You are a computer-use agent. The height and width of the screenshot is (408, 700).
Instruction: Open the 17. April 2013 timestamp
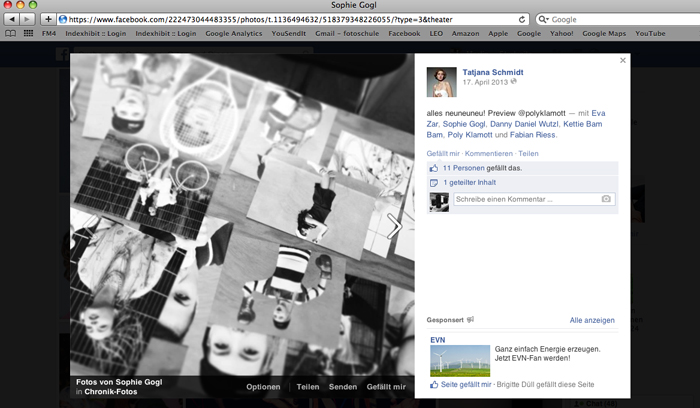click(485, 82)
